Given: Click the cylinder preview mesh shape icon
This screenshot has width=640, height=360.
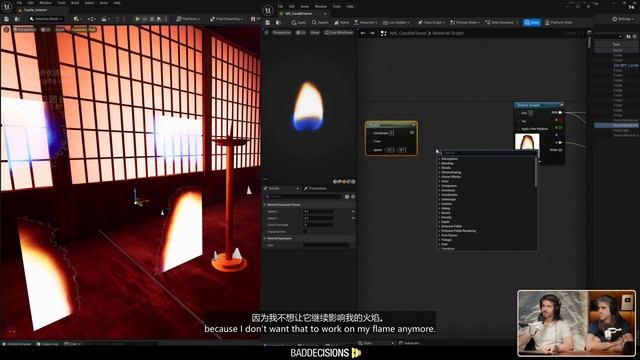Looking at the screenshot, I should (335, 182).
